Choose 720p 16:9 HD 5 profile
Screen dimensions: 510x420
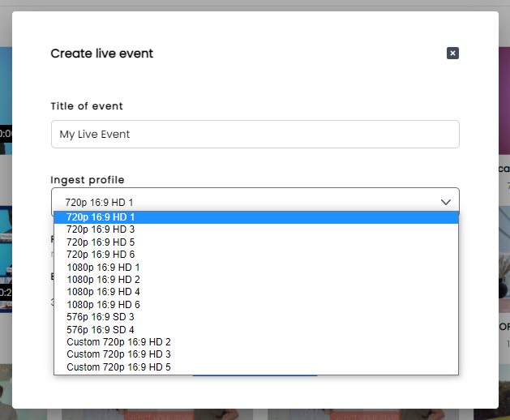[x=256, y=242]
